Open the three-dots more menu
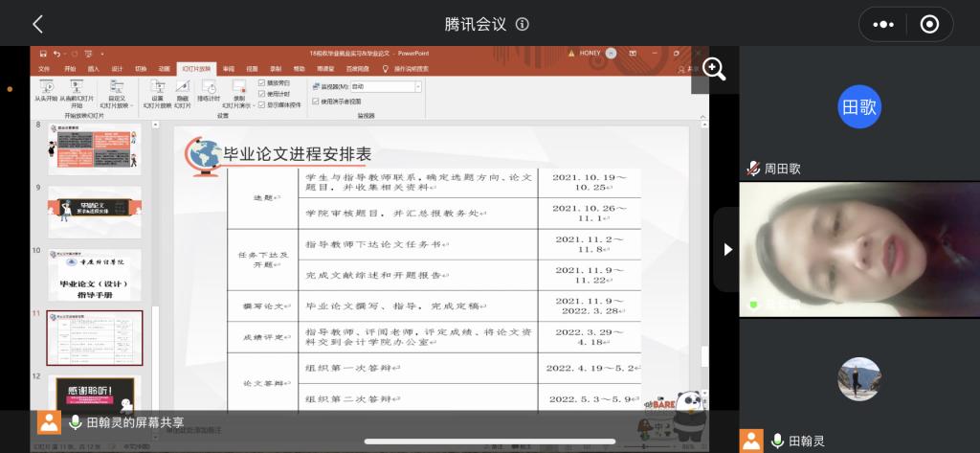The image size is (980, 453). [883, 24]
